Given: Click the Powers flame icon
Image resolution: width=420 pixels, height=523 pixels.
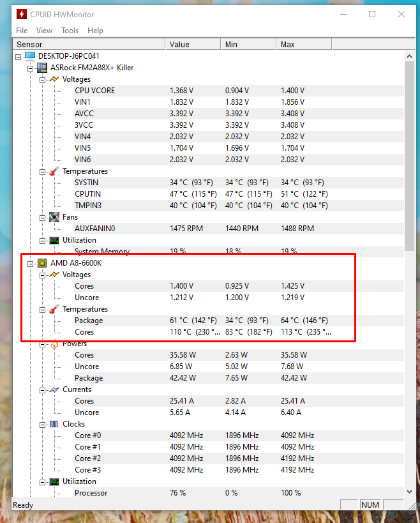Looking at the screenshot, I should tap(54, 344).
